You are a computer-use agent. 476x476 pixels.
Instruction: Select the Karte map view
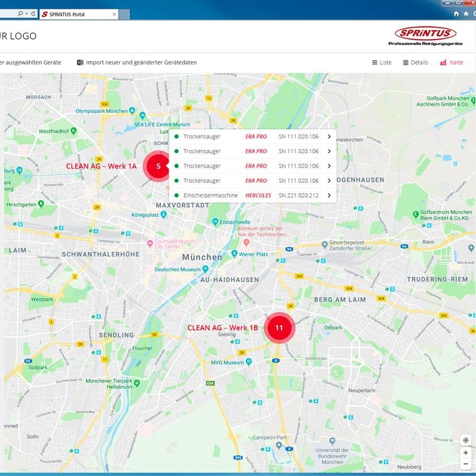(452, 63)
